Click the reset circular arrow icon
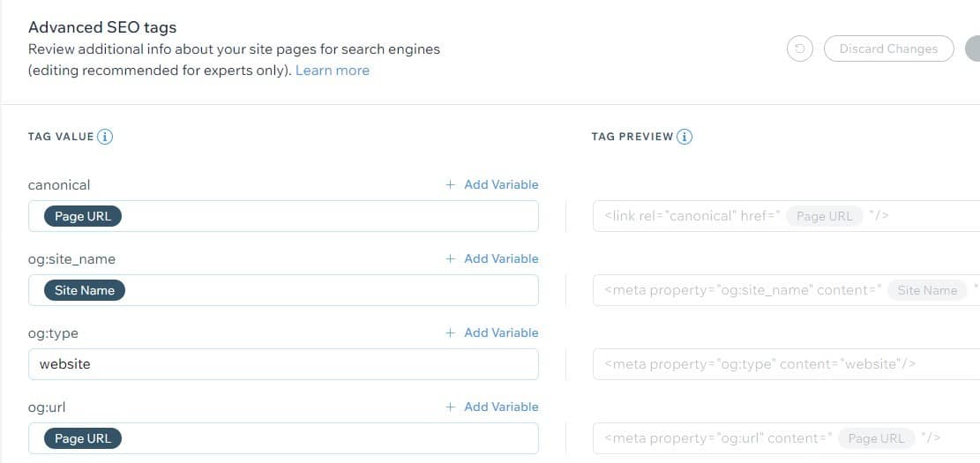The width and height of the screenshot is (980, 463). click(799, 49)
